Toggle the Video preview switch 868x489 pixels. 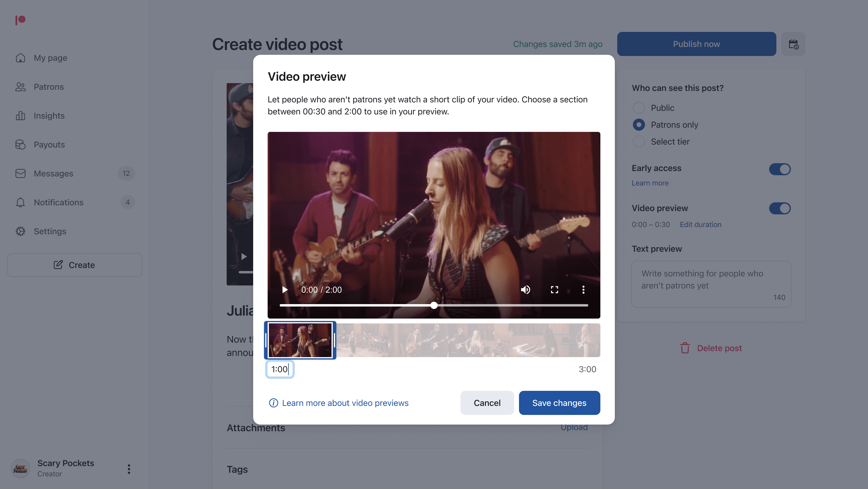[779, 208]
